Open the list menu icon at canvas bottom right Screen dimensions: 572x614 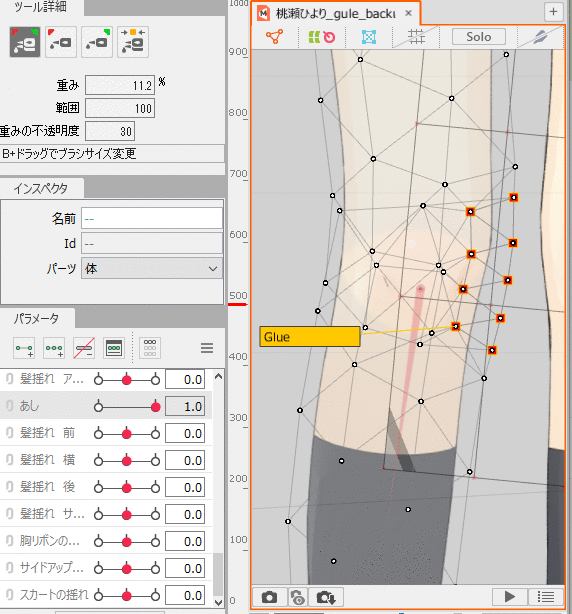[x=546, y=597]
